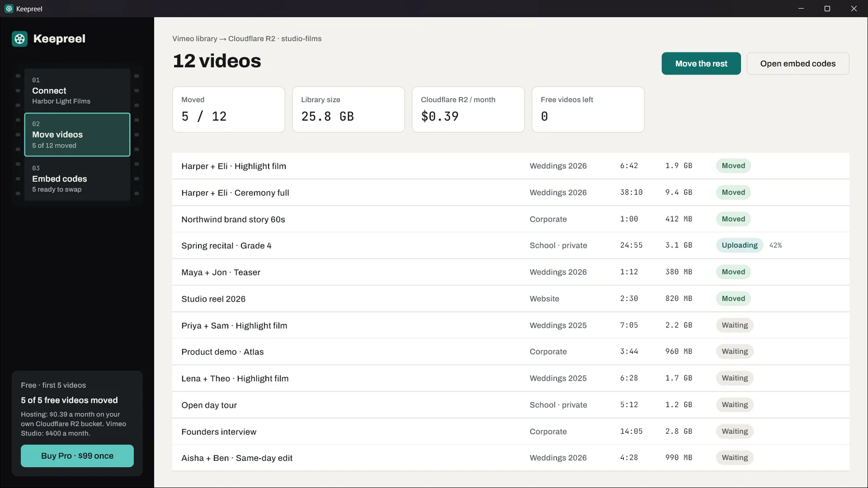The image size is (868, 488).
Task: Click Waiting badge for Aisha + Ben
Action: click(735, 457)
